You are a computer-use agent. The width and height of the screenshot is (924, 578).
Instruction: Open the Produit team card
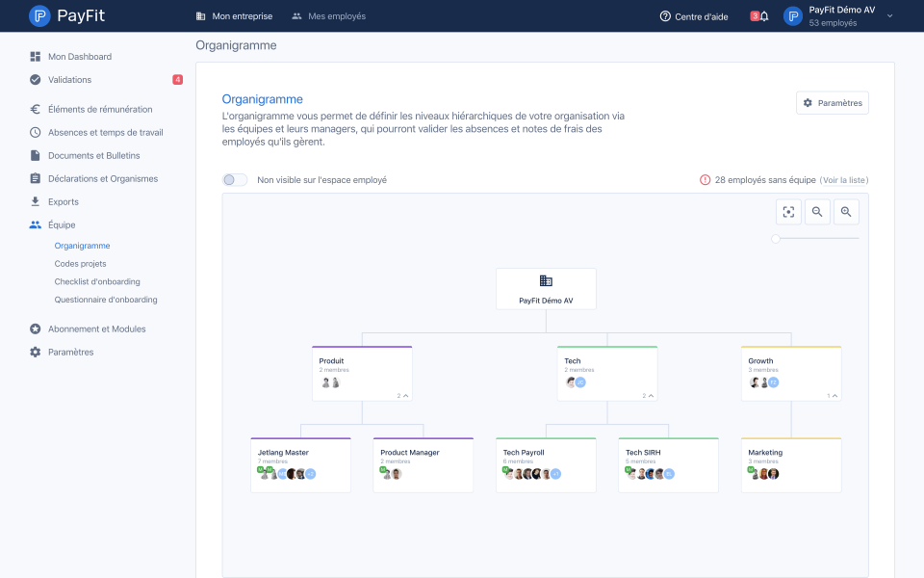tap(362, 374)
